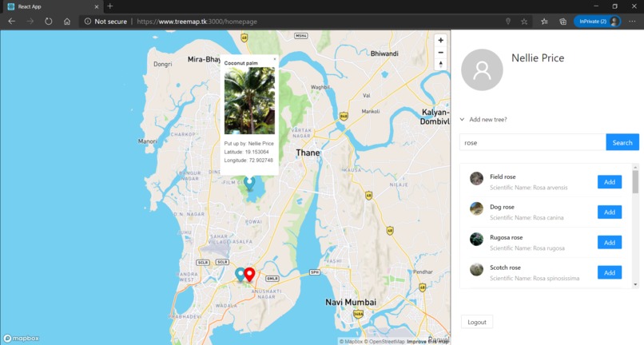Click the browser Forward arrow
This screenshot has height=345, width=644.
click(x=30, y=22)
